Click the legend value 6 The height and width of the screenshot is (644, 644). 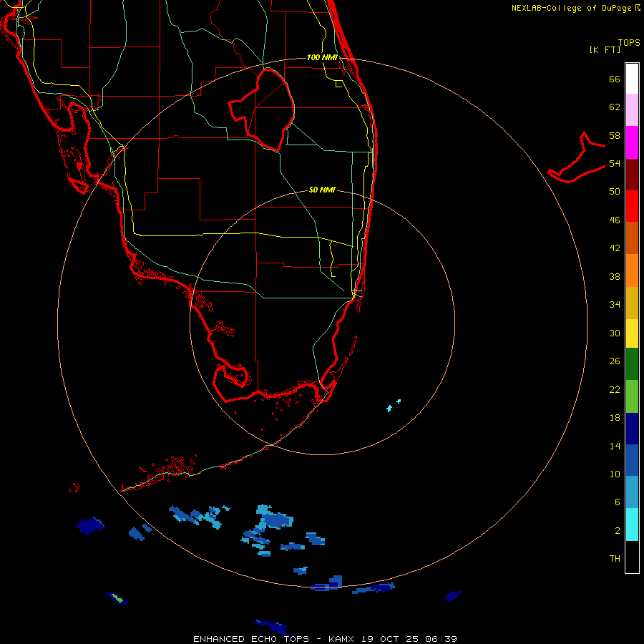click(x=617, y=502)
